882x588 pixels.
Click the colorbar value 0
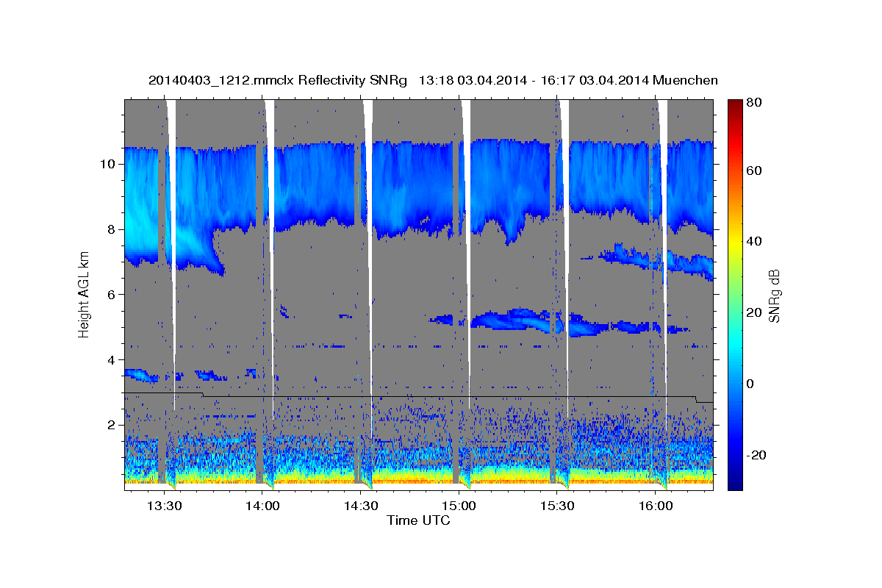pos(750,384)
